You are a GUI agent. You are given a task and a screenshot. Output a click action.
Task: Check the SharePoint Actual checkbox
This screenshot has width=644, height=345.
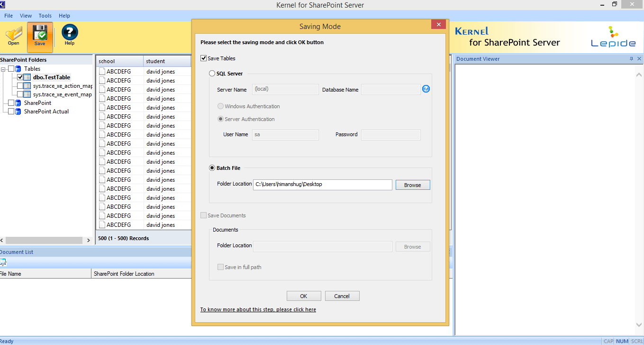(11, 112)
